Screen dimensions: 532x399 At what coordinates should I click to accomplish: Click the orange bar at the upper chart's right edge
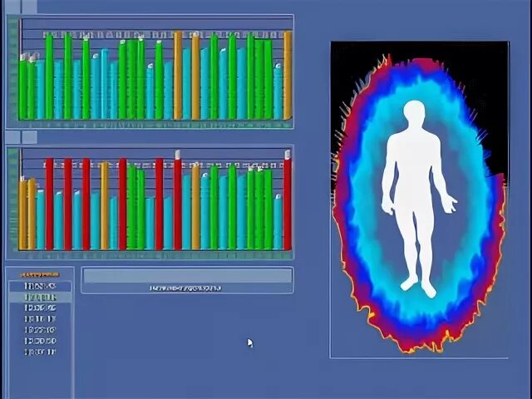click(x=288, y=76)
